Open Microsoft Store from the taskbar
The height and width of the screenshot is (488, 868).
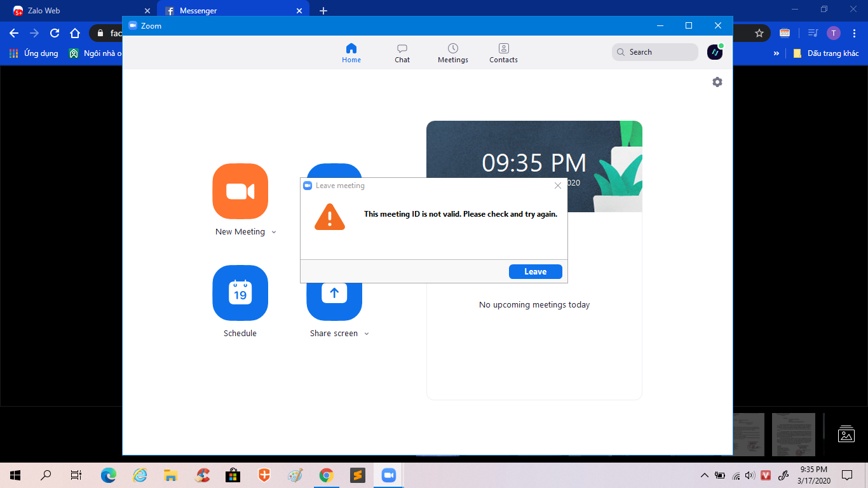(x=233, y=475)
